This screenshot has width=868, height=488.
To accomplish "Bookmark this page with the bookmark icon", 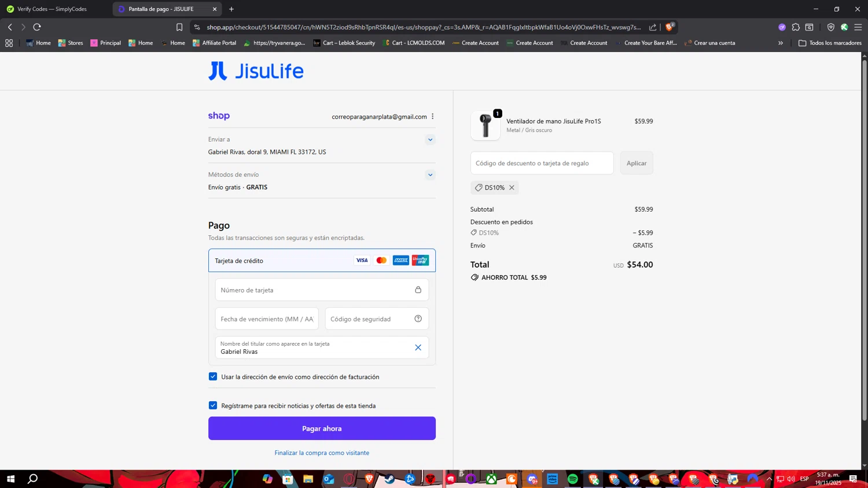I will pyautogui.click(x=179, y=27).
